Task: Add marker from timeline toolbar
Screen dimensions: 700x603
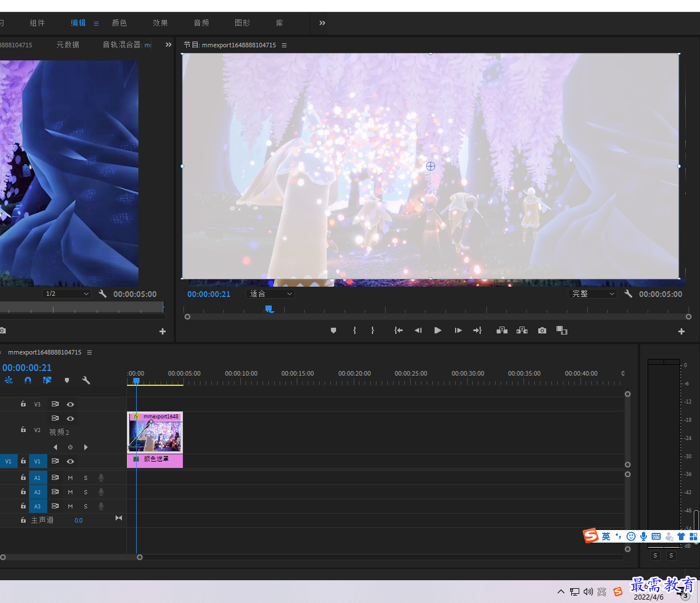Action: click(67, 380)
